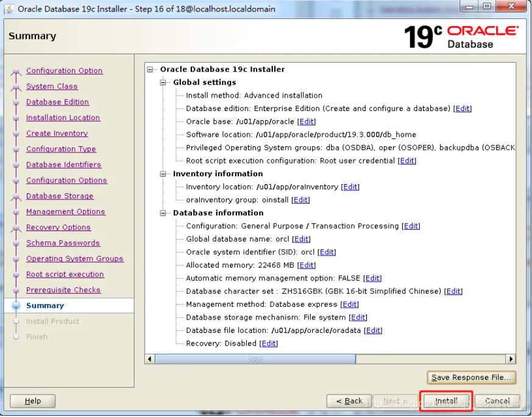Edit the Database file location

click(373, 330)
